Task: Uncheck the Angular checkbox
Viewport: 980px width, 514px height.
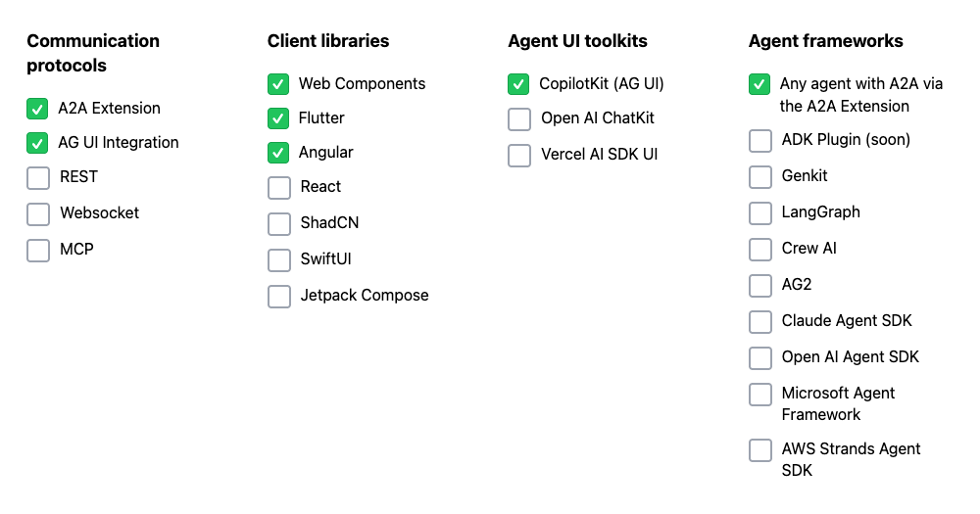Action: (278, 153)
